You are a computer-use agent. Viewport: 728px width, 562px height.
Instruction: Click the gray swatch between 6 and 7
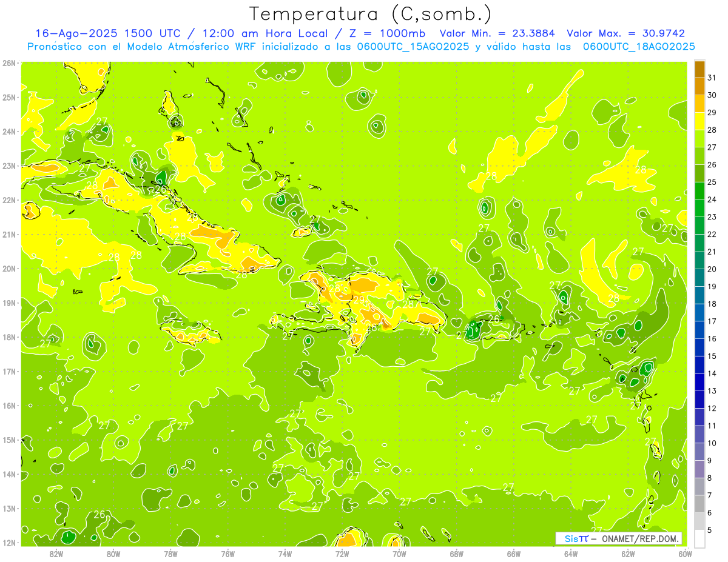(699, 504)
